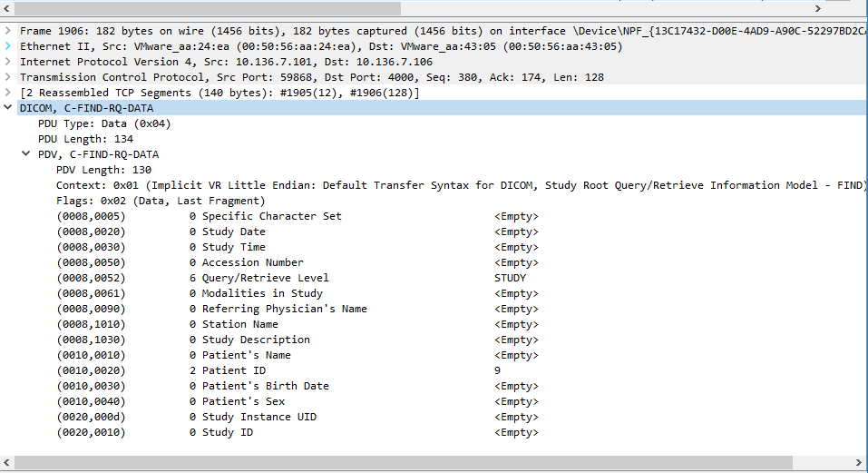Image resolution: width=868 pixels, height=473 pixels.
Task: Select the Specific Character Set row
Action: click(x=271, y=216)
